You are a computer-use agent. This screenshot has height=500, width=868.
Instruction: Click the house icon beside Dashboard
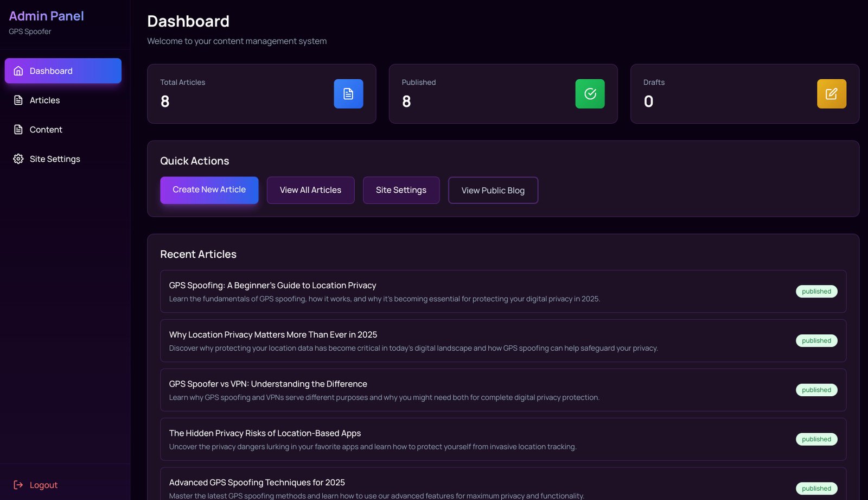pos(18,71)
